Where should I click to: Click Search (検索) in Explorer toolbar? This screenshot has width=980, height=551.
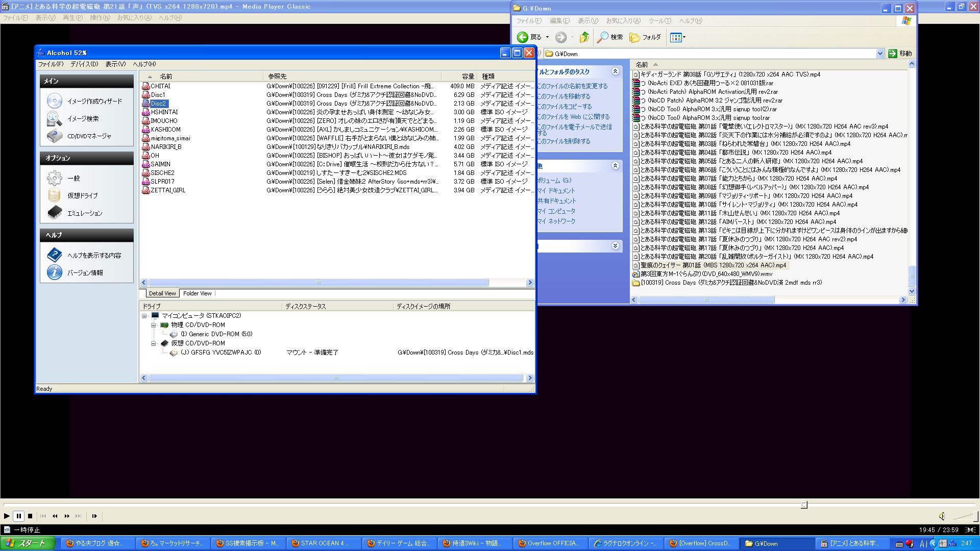(610, 37)
